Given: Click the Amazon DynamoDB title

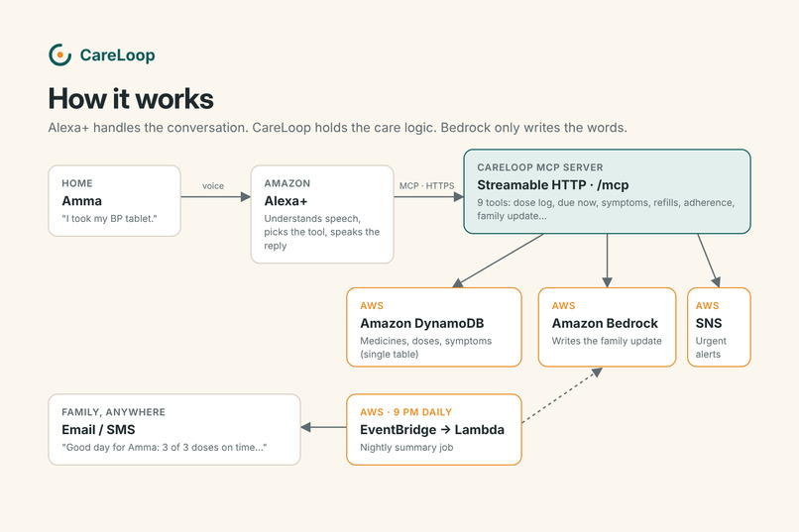Looking at the screenshot, I should (x=422, y=323).
